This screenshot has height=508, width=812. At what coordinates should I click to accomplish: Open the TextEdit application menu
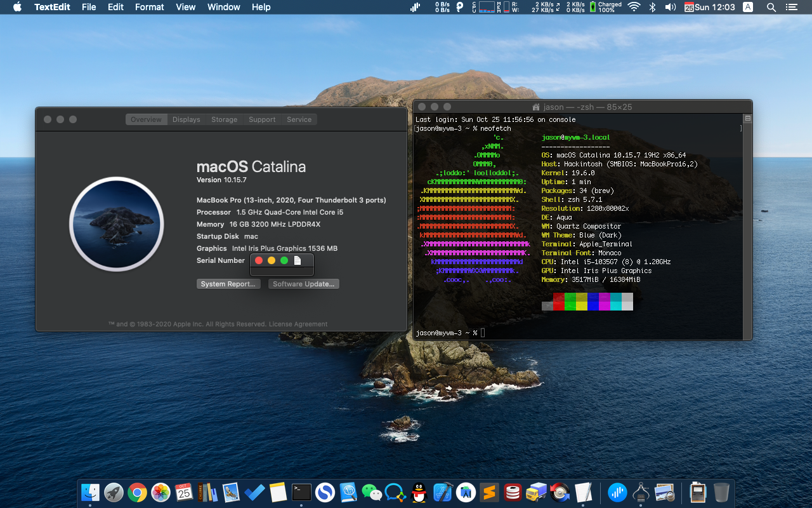(52, 7)
